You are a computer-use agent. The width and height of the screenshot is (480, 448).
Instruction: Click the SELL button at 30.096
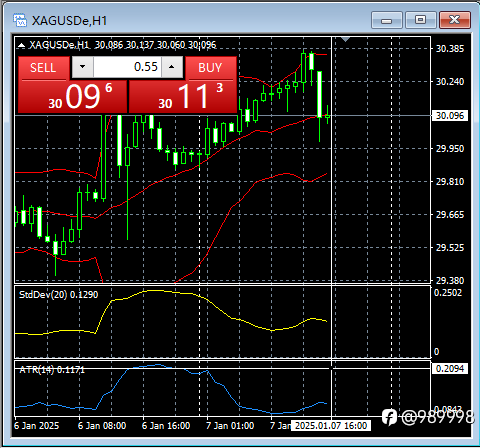pos(73,85)
